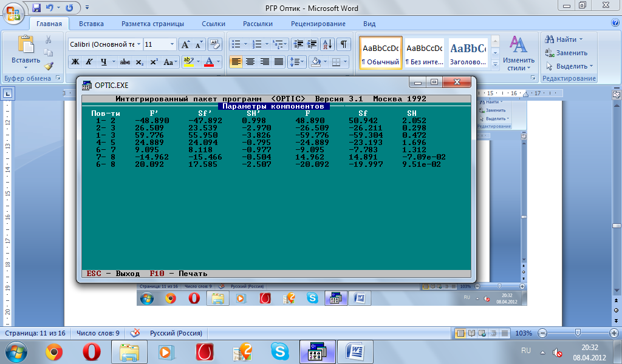Apply the Обычный style
Viewport: 622px width, 364px height.
(380, 53)
